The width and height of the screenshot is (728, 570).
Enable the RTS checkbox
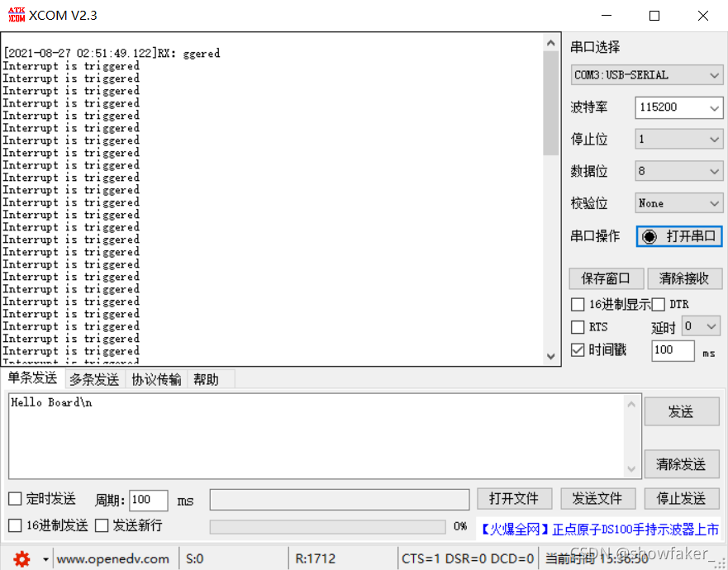coord(578,327)
